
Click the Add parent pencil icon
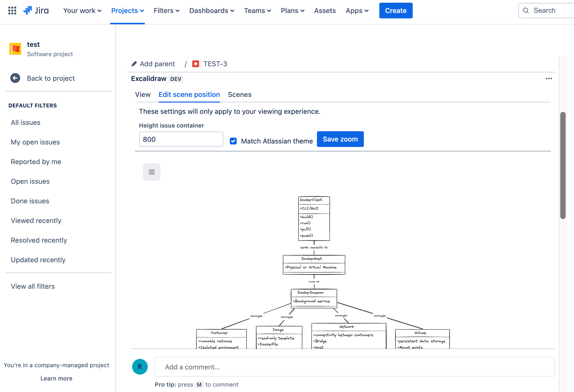(134, 64)
